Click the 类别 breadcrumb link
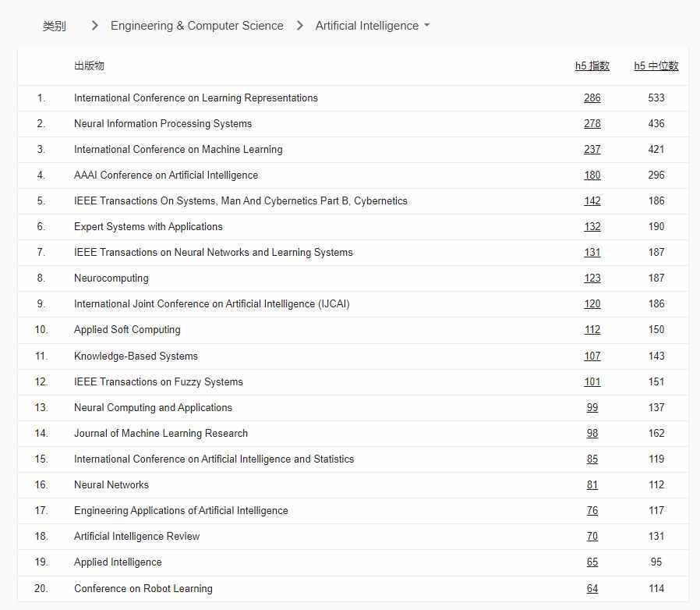The image size is (700, 610). pos(54,25)
